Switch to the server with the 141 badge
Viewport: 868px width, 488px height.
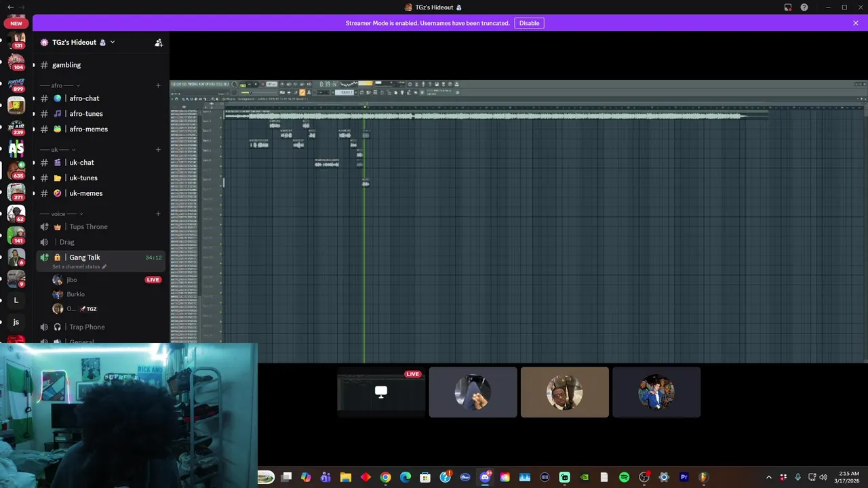point(16,235)
